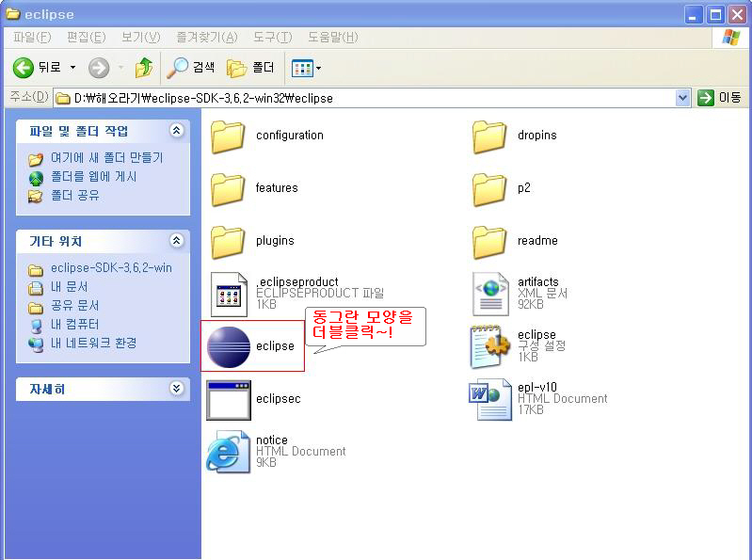Select the epl-v10 HTML document icon
The width and height of the screenshot is (752, 560).
coord(490,399)
